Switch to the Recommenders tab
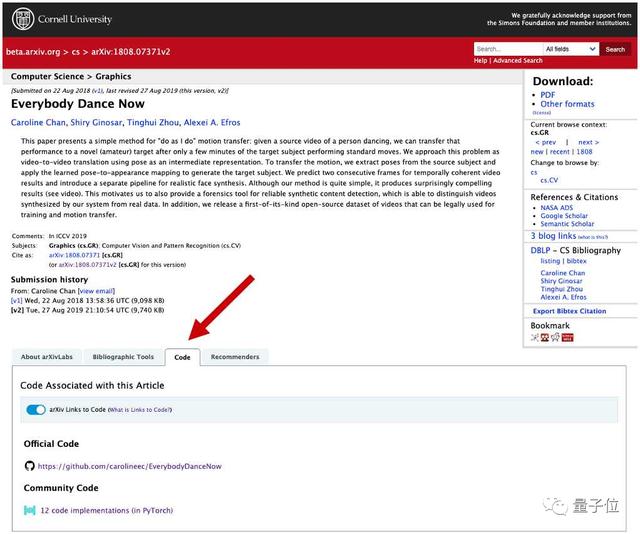Viewport: 640px width, 534px height. point(235,357)
